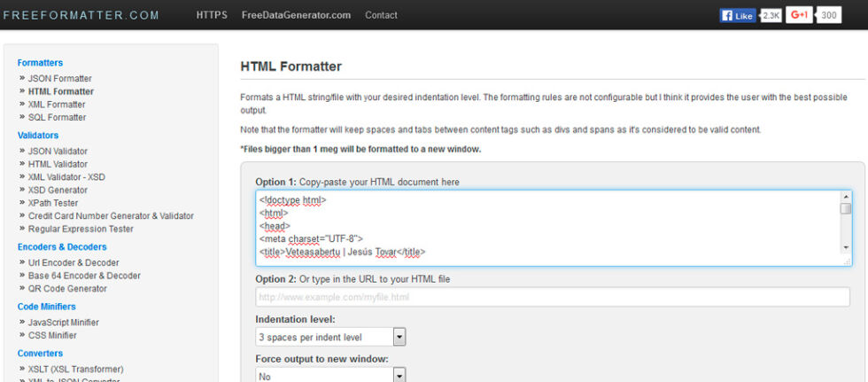The height and width of the screenshot is (382, 868).
Task: Open the HTTPS menu item
Action: 212,15
